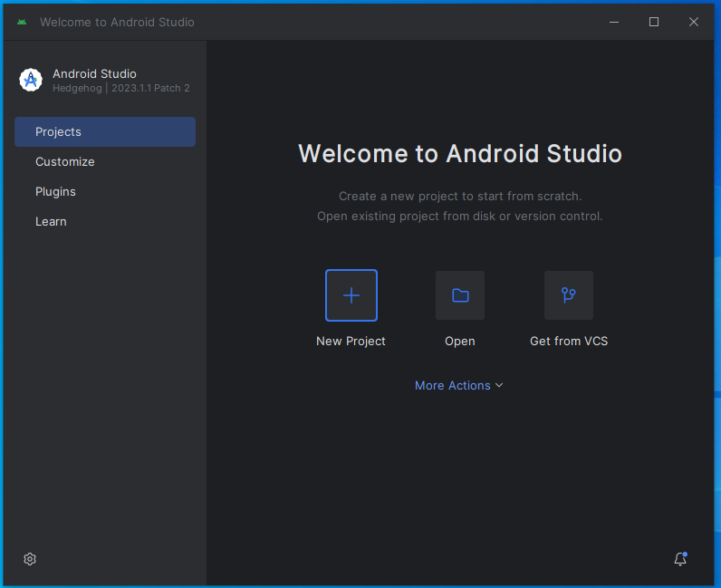Click the Open folder icon
The height and width of the screenshot is (588, 721).
(460, 295)
